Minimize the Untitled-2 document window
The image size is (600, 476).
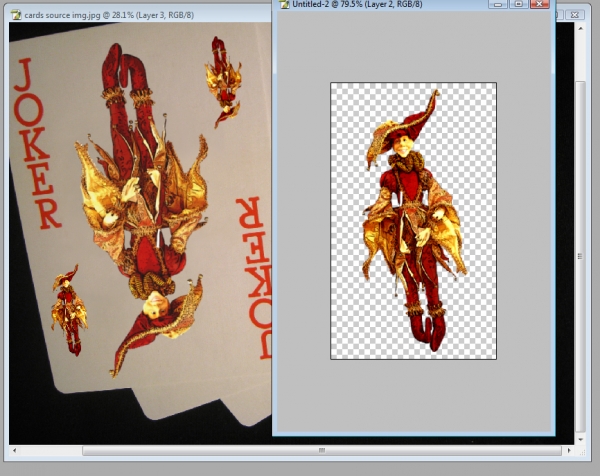(x=498, y=4)
